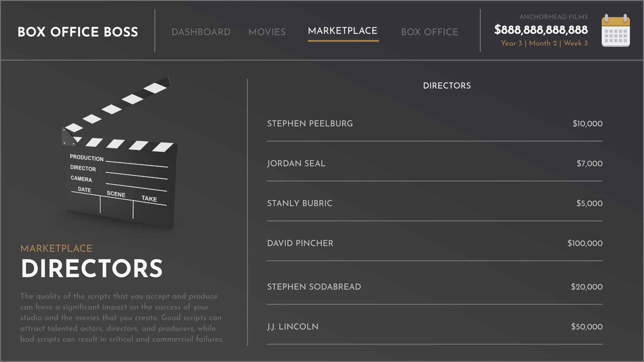
Task: Click the clapperboard image
Action: point(119,151)
